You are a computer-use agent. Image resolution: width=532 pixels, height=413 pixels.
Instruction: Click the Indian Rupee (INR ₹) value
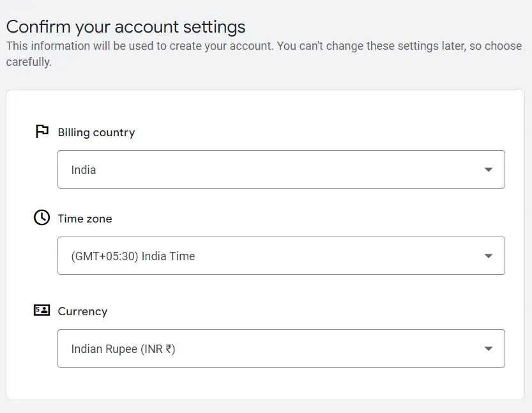pyautogui.click(x=123, y=349)
